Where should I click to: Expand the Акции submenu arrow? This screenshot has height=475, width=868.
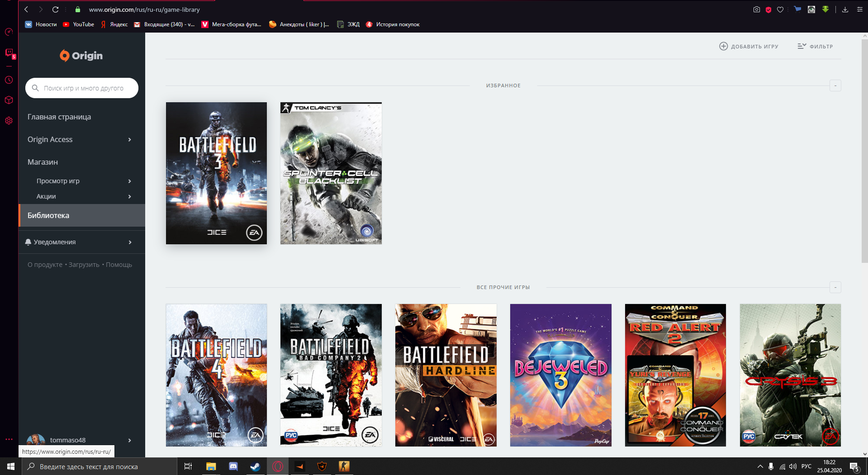pyautogui.click(x=130, y=196)
